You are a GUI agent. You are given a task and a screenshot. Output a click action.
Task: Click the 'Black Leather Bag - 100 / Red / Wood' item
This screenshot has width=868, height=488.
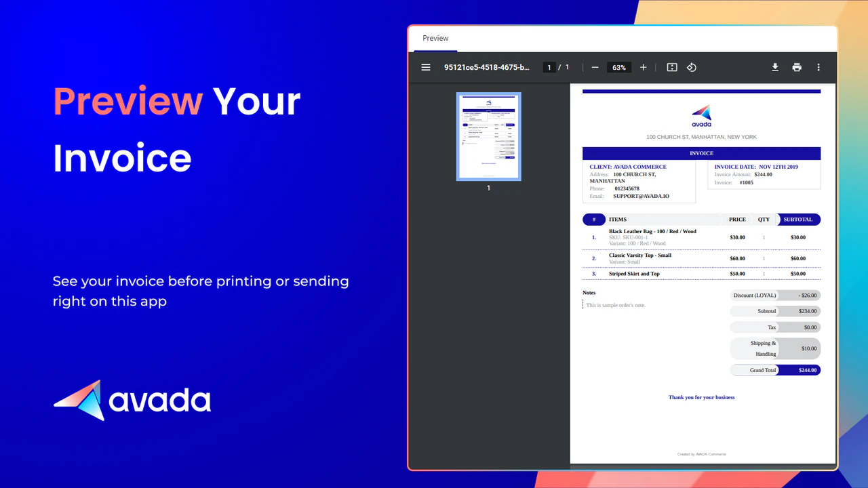pyautogui.click(x=652, y=231)
